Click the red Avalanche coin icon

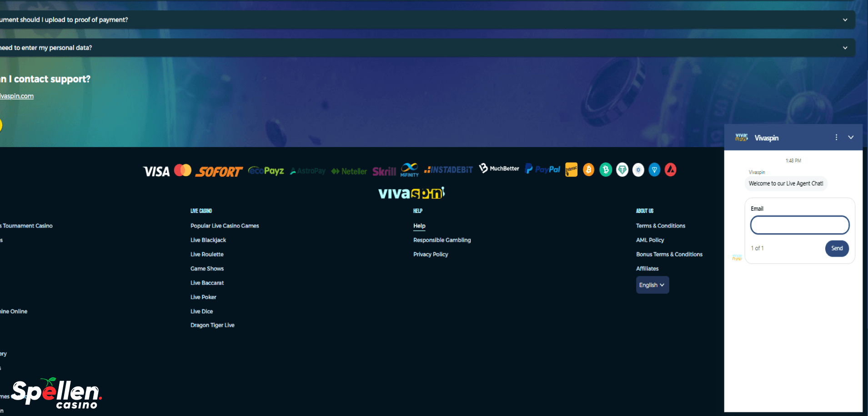click(x=671, y=170)
